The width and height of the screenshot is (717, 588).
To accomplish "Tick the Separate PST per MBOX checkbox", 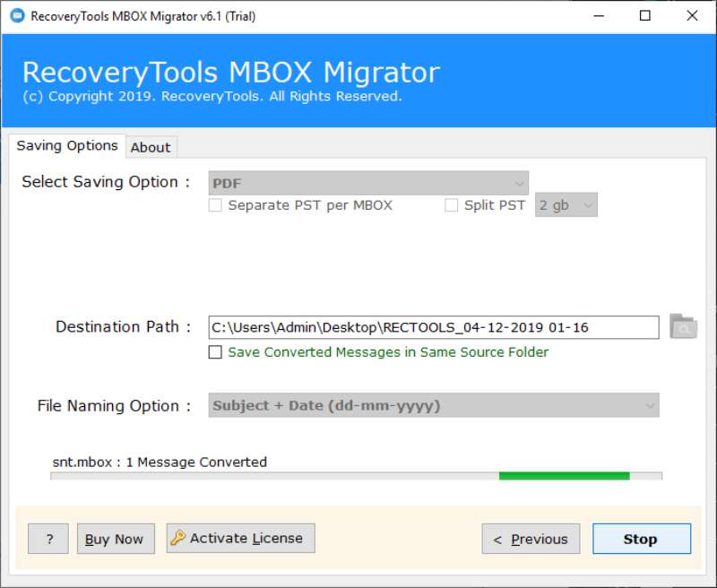I will [215, 205].
